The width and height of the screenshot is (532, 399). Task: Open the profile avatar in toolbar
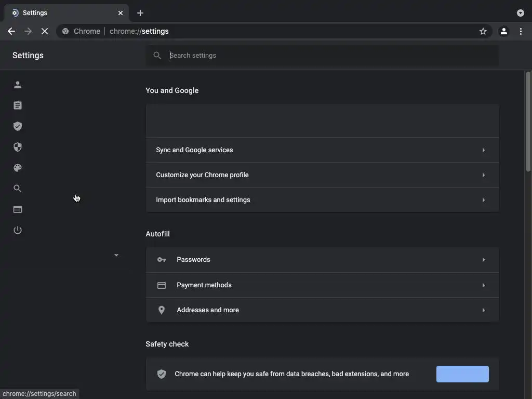click(x=503, y=31)
